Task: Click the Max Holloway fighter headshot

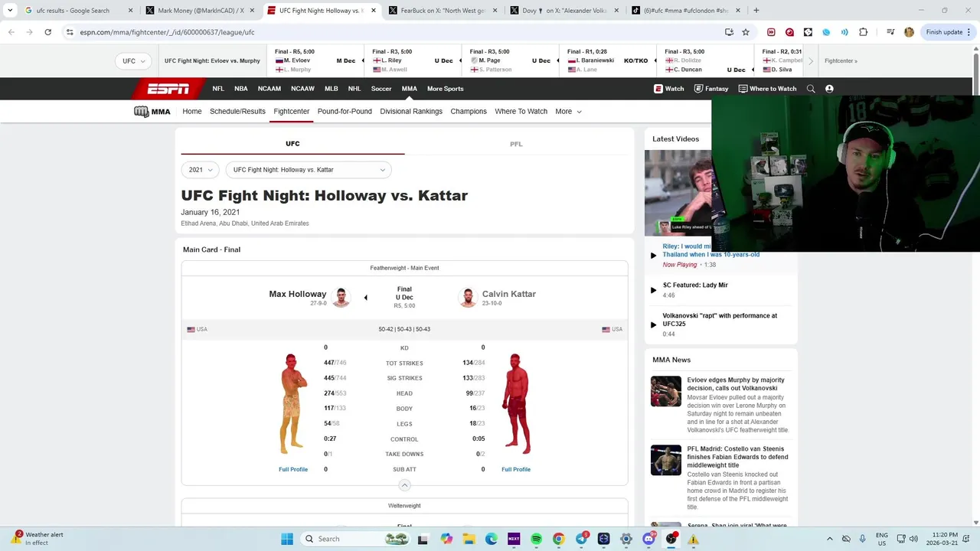Action: click(x=341, y=297)
